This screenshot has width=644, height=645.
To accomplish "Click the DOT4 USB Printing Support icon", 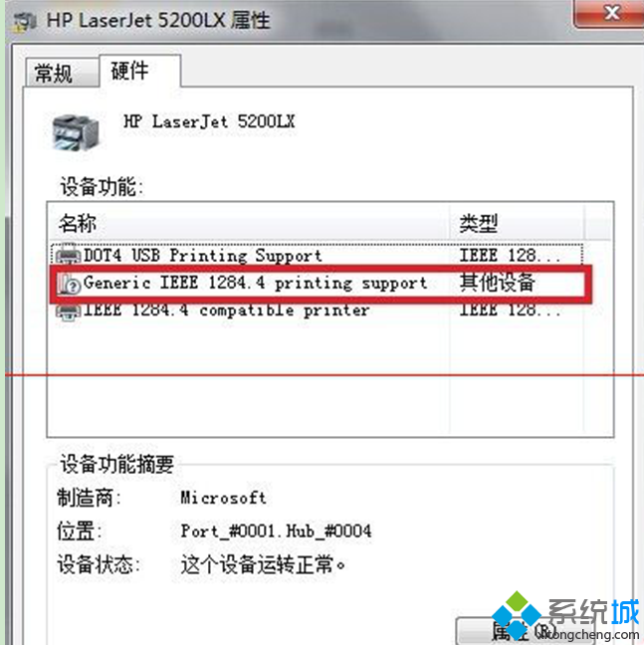I will (69, 255).
